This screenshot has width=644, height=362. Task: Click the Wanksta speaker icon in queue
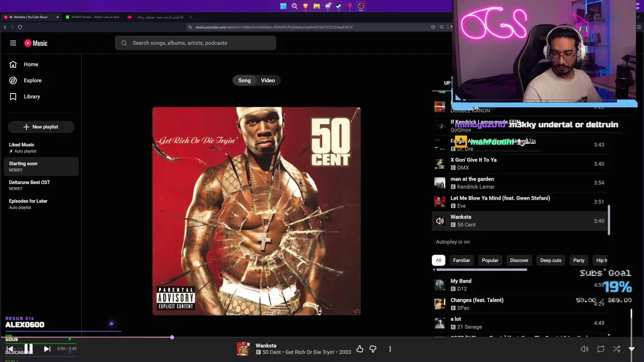440,221
